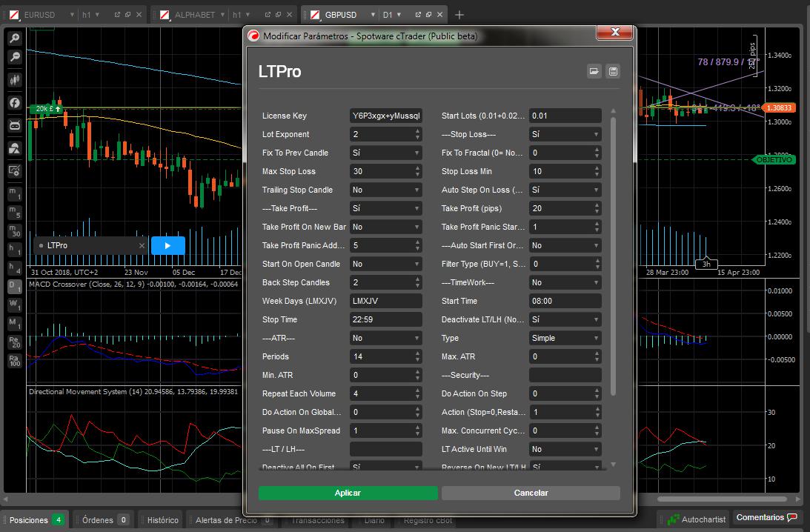Select the M1 monthly timeframe button
The height and width of the screenshot is (532, 810).
point(15,323)
